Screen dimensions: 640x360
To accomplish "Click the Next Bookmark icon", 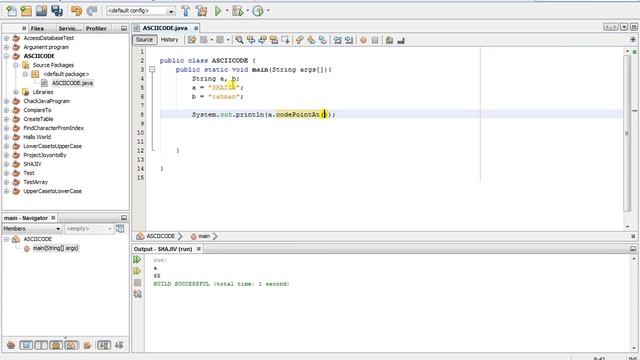I will [x=311, y=40].
